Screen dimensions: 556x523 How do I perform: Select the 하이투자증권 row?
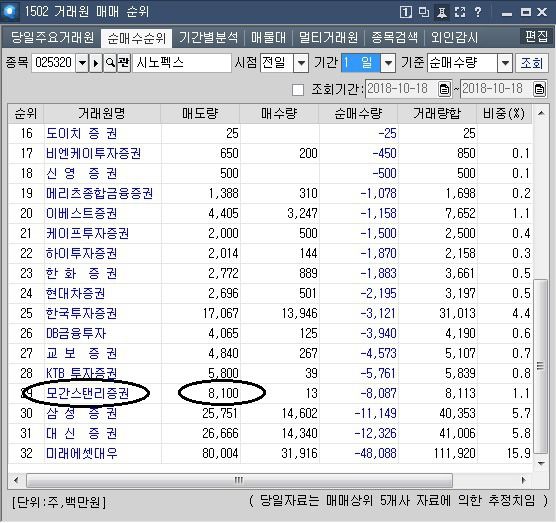[x=270, y=254]
